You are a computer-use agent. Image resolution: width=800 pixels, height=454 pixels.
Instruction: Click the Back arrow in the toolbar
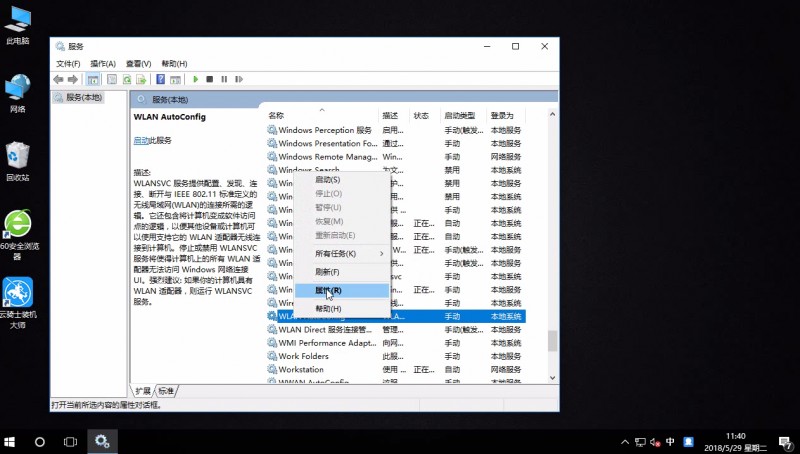58,79
